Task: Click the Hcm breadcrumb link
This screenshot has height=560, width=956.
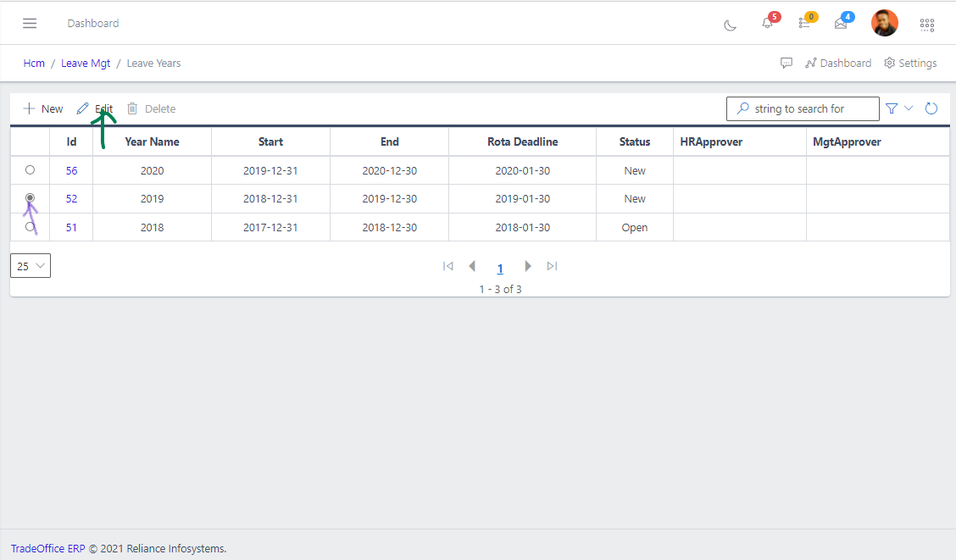Action: click(x=34, y=64)
